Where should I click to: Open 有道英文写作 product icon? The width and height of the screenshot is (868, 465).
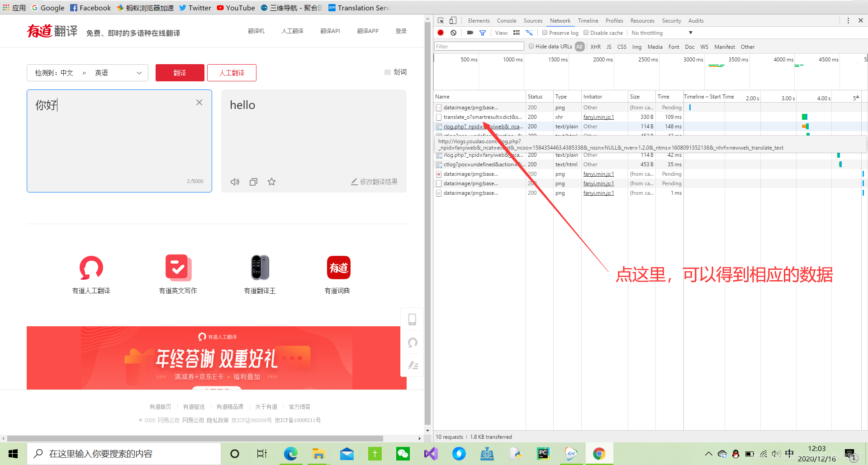[178, 268]
